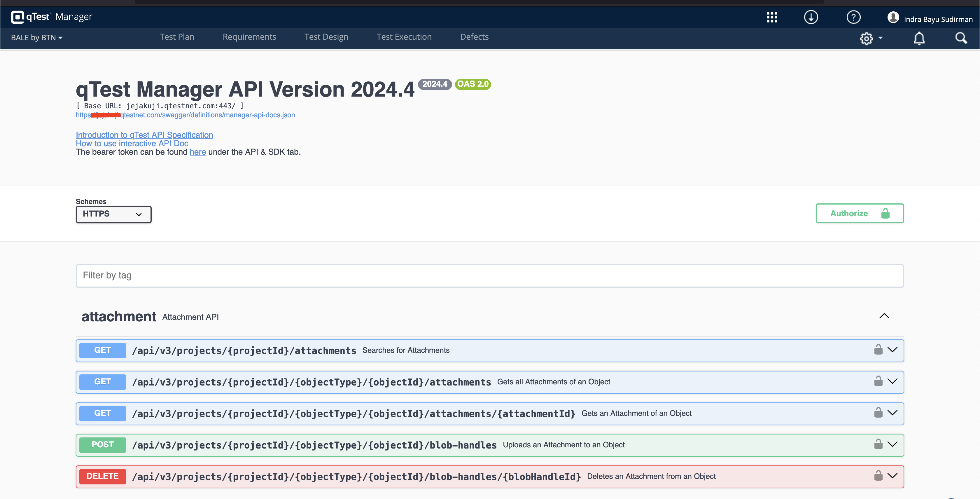
Task: Click the Authorize button
Action: [860, 213]
